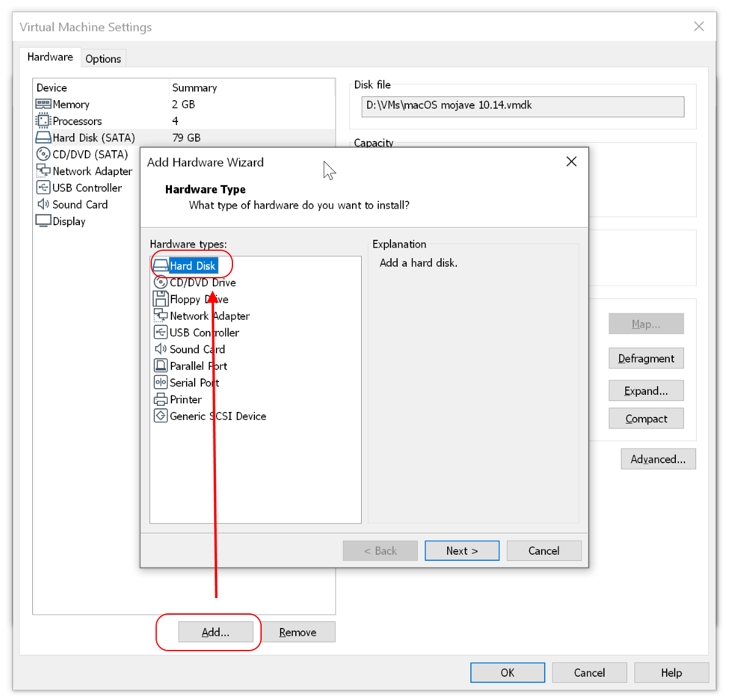Click the USB Controller device icon

coord(43,187)
